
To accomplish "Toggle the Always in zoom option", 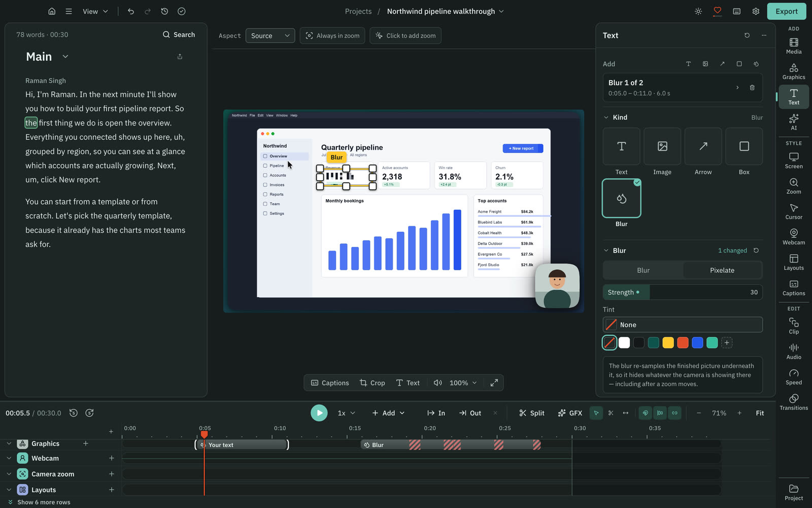I will [332, 36].
